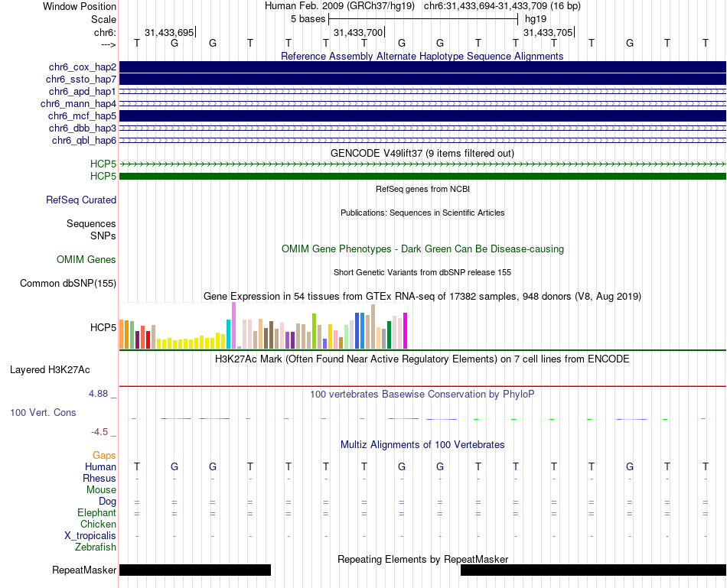The image size is (727, 588).
Task: Click the 100 Vert. Cons label
Action: click(43, 412)
